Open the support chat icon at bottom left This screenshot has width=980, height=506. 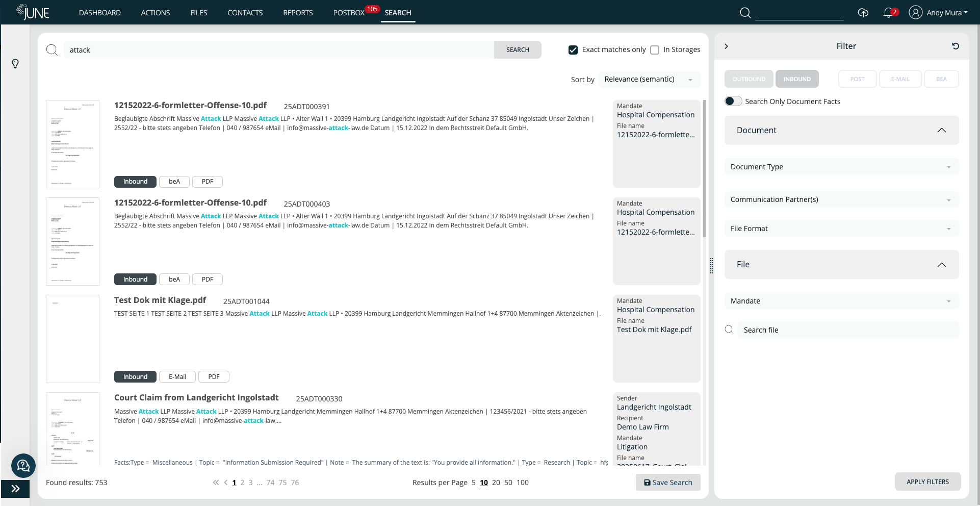[23, 466]
